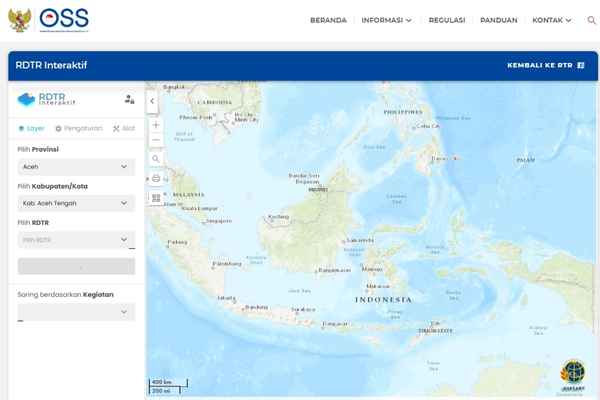Collapse the side panel with arrow
The height and width of the screenshot is (400, 600).
click(x=152, y=101)
